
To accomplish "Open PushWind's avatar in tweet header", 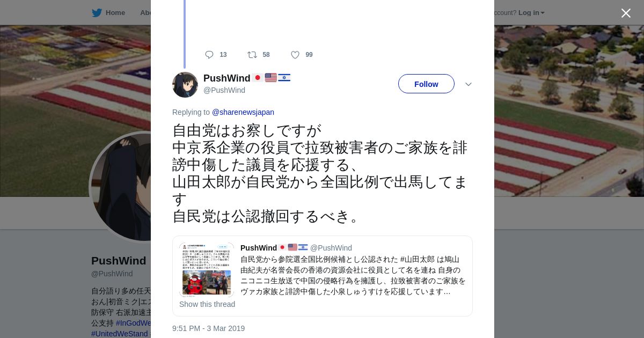I will click(x=185, y=85).
